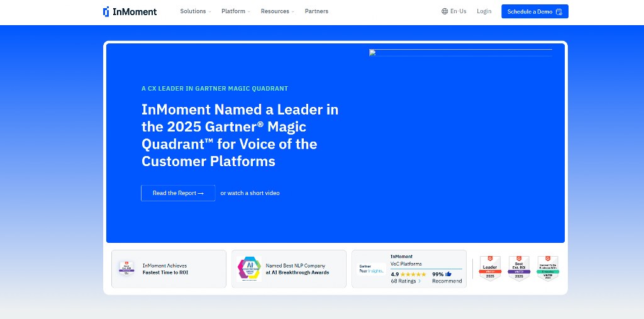644x319 pixels.
Task: Click 'A CX Leader in Gartner Magic Quadrant' text
Action: [215, 88]
